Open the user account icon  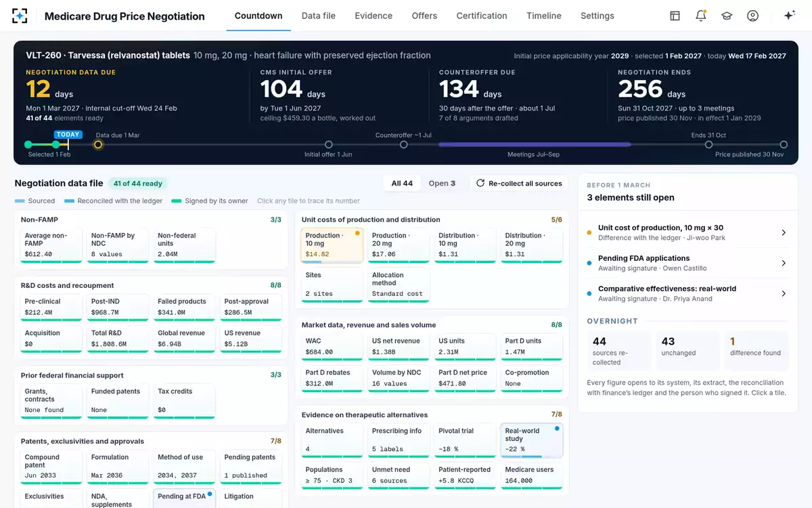752,16
